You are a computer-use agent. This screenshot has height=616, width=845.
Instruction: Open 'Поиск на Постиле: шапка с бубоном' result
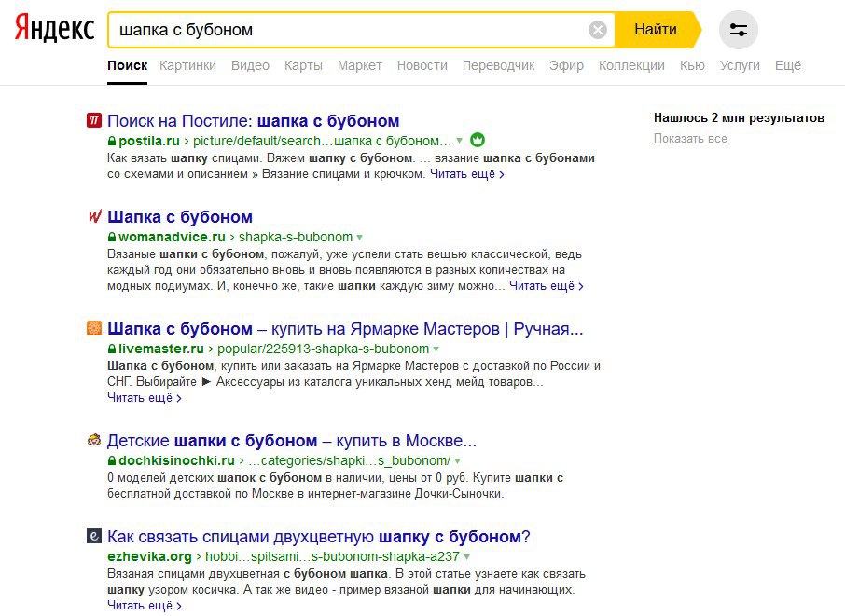tap(254, 120)
